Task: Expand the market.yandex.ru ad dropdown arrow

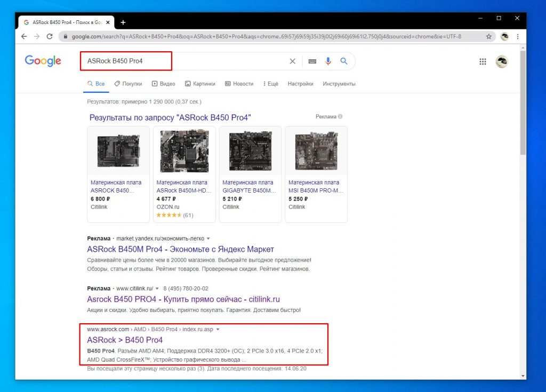Action: tap(208, 238)
